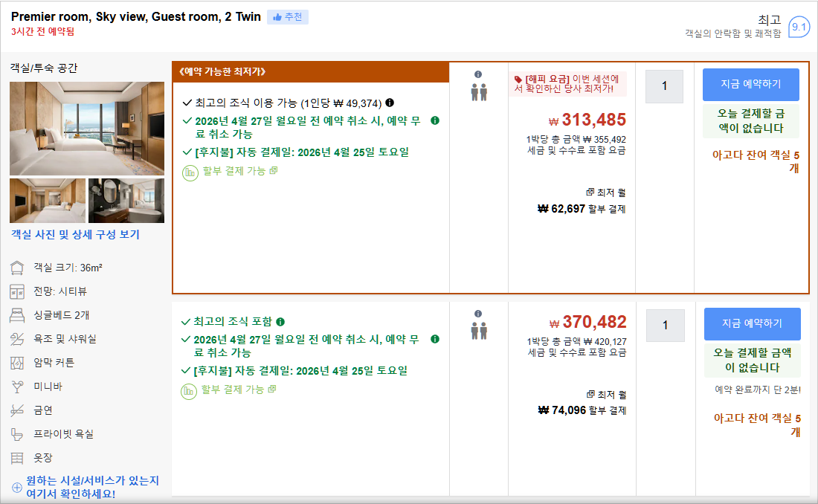Click the 313,485 price text

pos(587,120)
